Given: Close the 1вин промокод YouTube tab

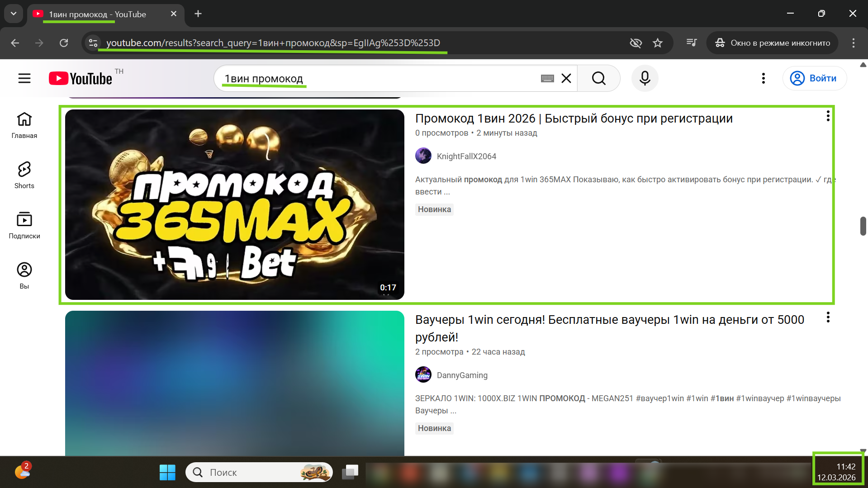Looking at the screenshot, I should 174,14.
